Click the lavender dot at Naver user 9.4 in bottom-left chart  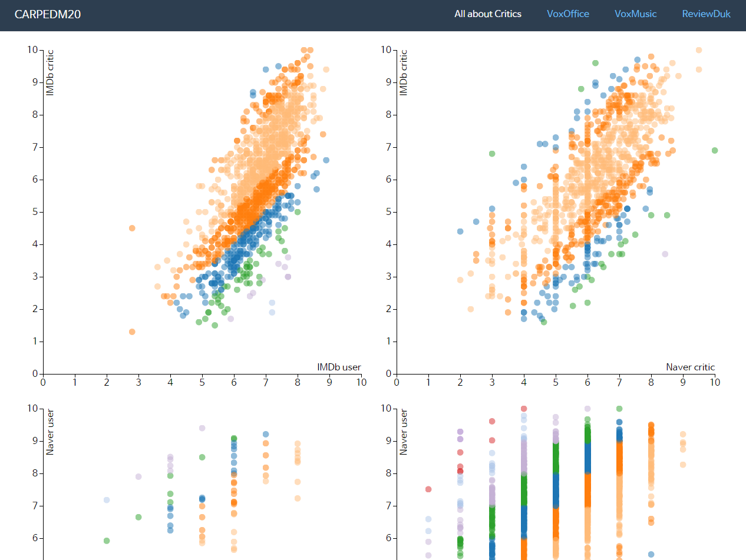(202, 428)
